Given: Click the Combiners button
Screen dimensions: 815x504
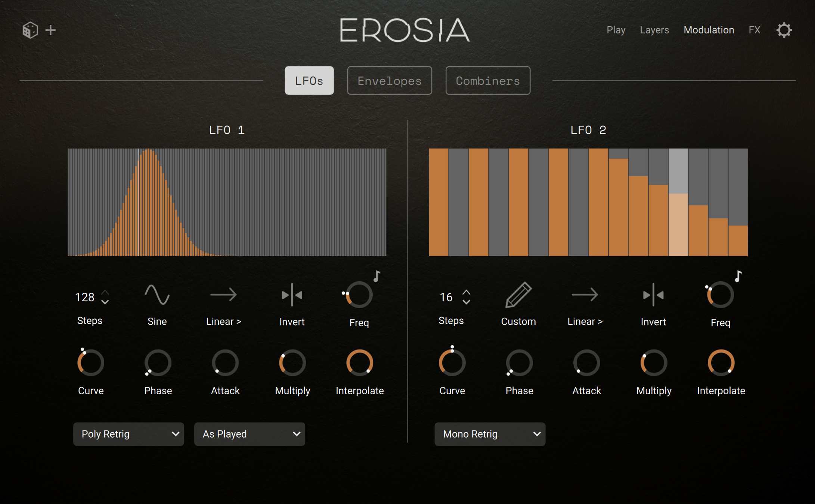Looking at the screenshot, I should (x=487, y=81).
